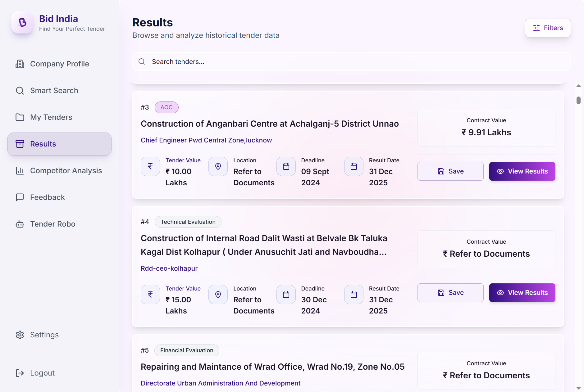Open Chief Engineer Pwd Central Zone link
This screenshot has width=584, height=392.
(206, 140)
